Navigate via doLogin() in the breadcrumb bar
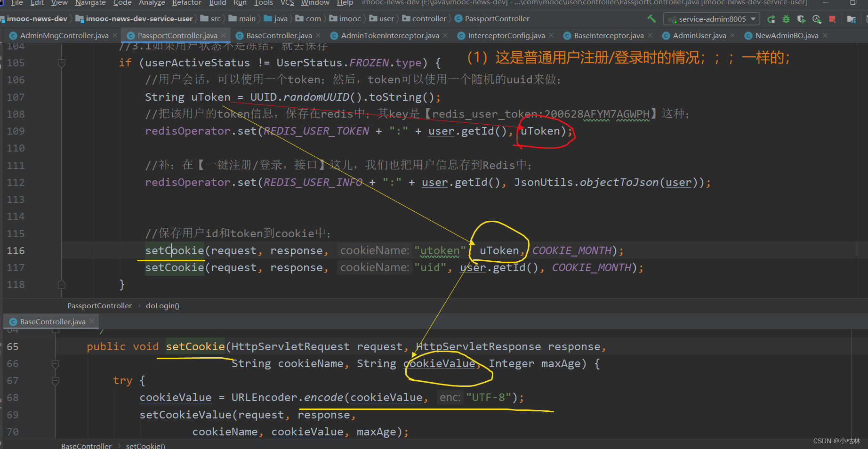This screenshot has width=868, height=449. 162,305
